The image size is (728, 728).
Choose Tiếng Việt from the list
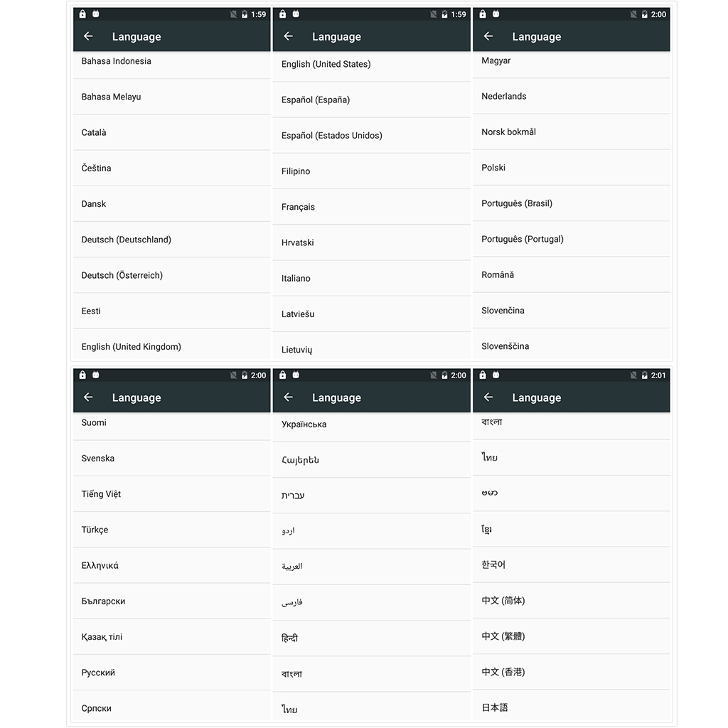(x=172, y=494)
